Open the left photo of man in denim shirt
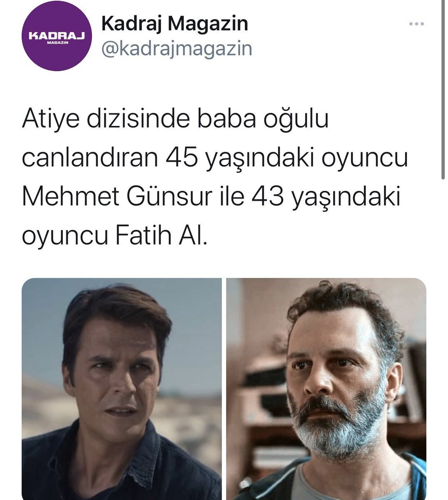 122,389
